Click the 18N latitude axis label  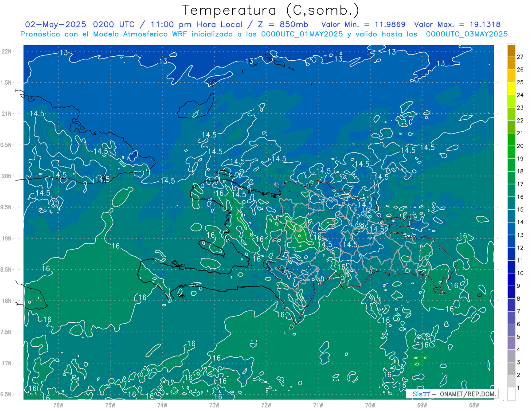[8, 301]
